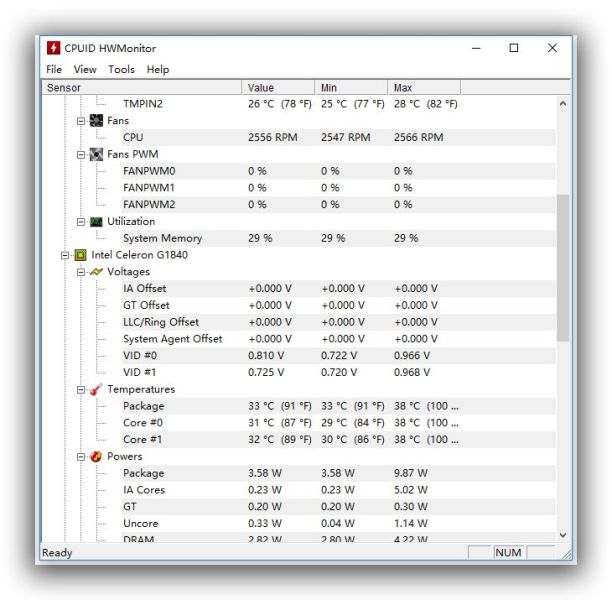Click the Value column header
The height and width of the screenshot is (600, 612).
coord(278,87)
